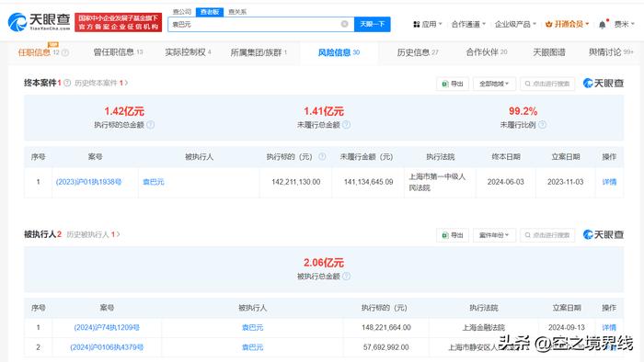
Task: Click the crown icon by 开通会员
Action: pos(548,24)
